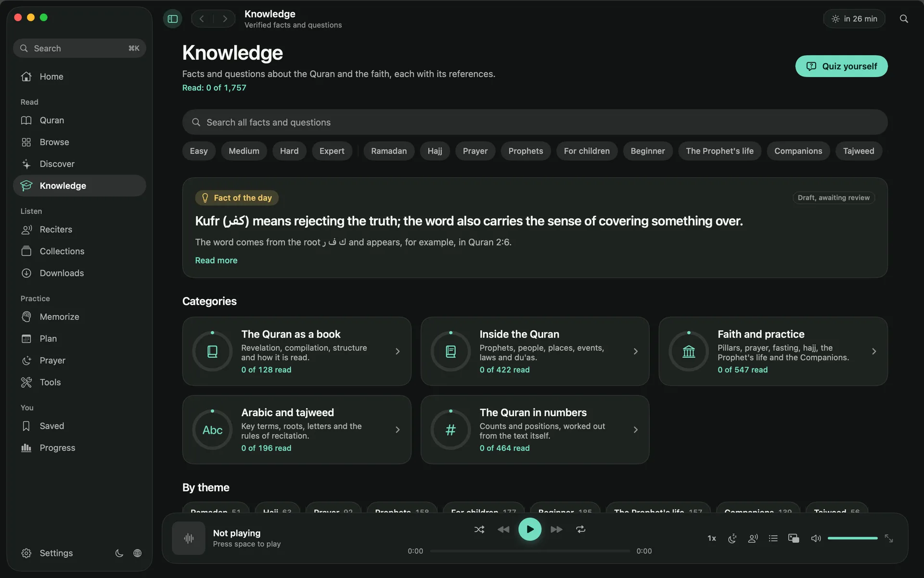924x578 pixels.
Task: Skip to the next track
Action: point(556,529)
